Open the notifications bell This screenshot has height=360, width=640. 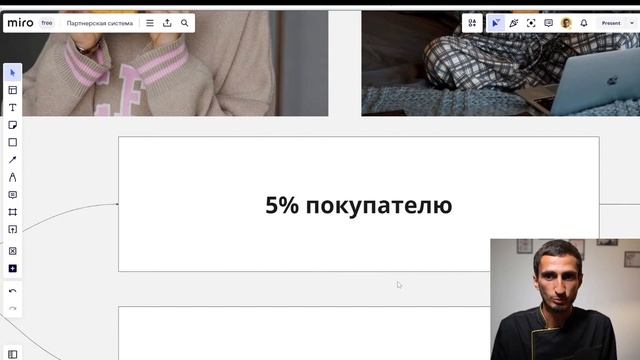[x=584, y=23]
